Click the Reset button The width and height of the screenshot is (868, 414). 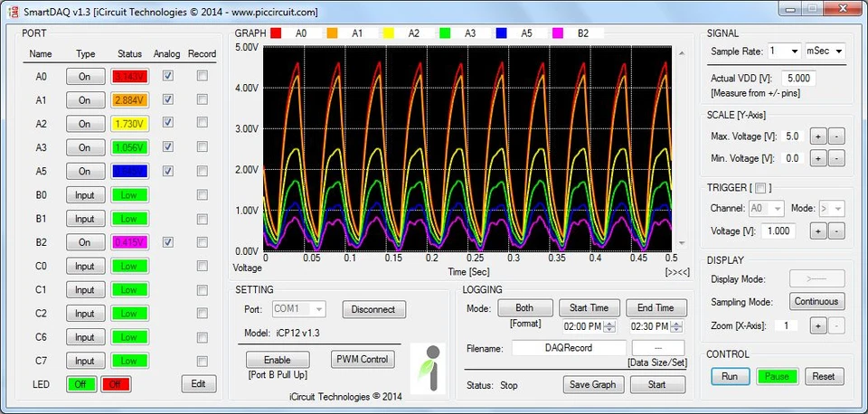pos(823,376)
